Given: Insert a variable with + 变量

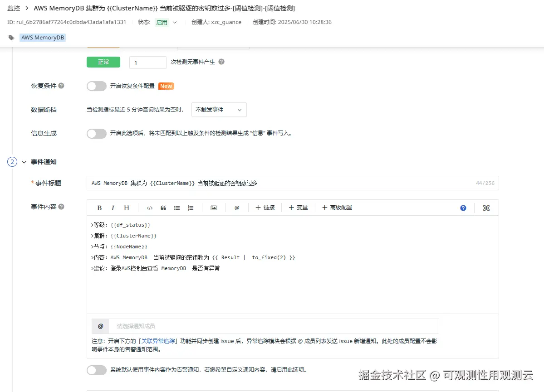Looking at the screenshot, I should click(x=299, y=208).
